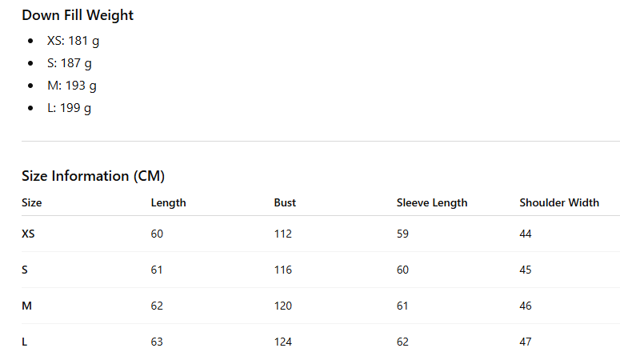Select the M row label in table
The width and height of the screenshot is (620, 364).
tap(26, 306)
